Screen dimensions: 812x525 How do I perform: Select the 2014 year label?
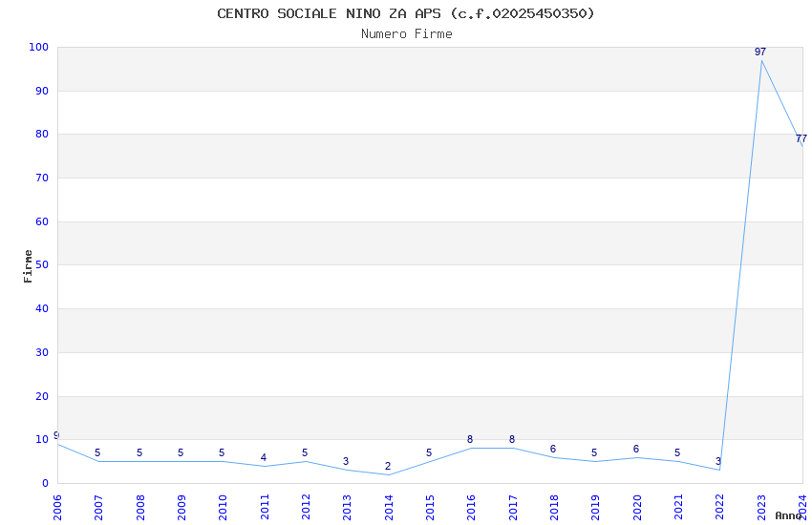click(x=389, y=508)
